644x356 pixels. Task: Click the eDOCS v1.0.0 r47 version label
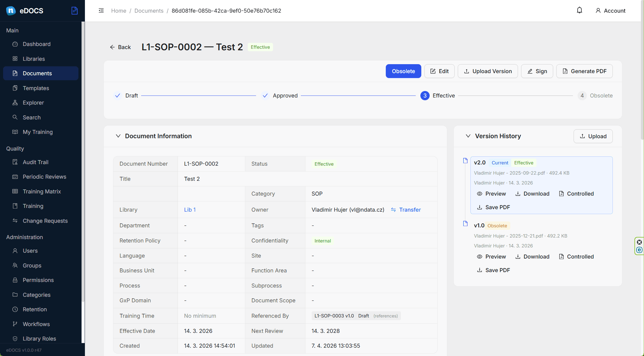(24, 350)
